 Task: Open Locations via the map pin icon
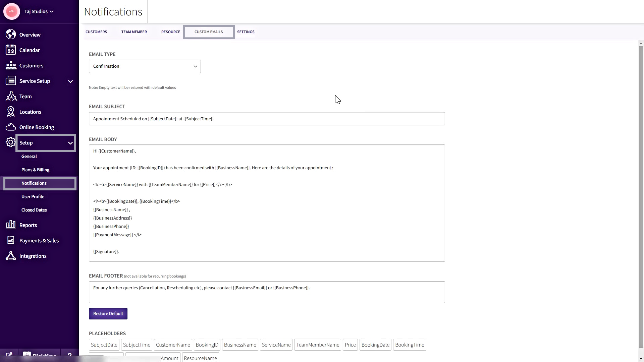coord(11,112)
